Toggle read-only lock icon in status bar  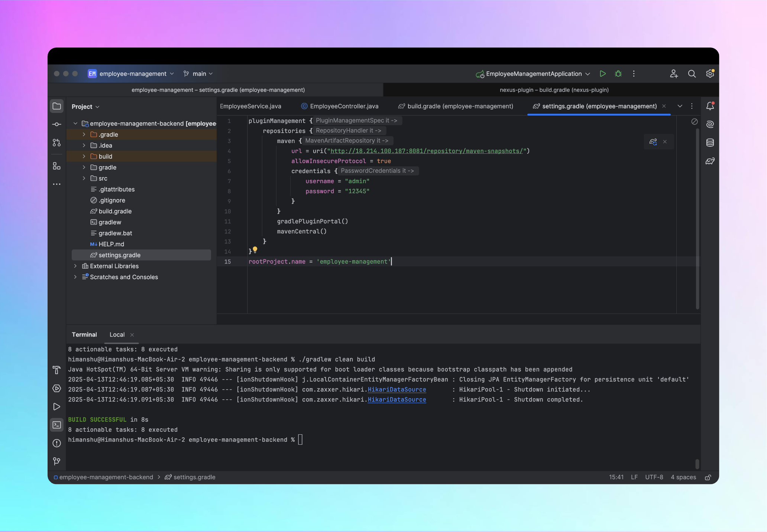[708, 477]
